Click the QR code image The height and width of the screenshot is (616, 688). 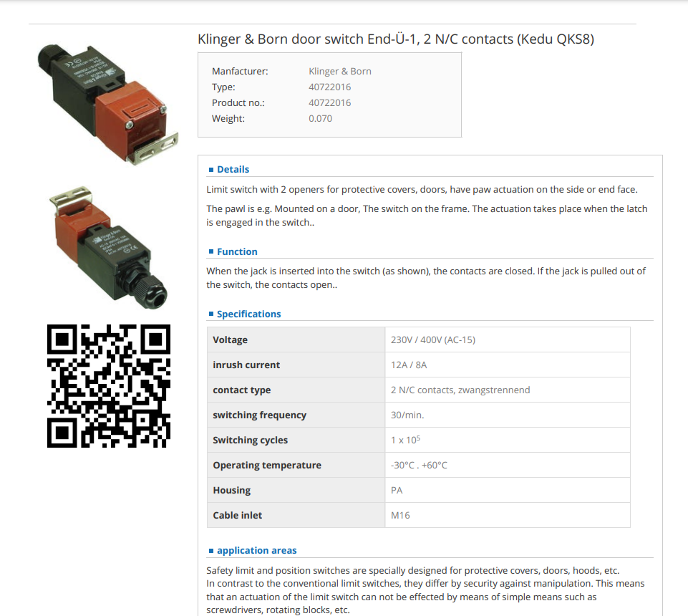[x=108, y=386]
